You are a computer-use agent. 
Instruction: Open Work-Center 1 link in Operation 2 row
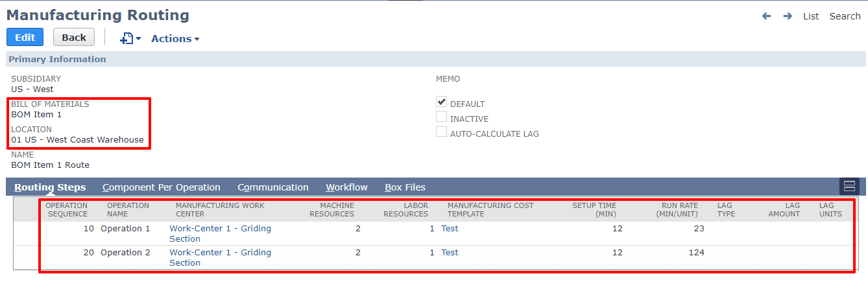[x=220, y=257]
